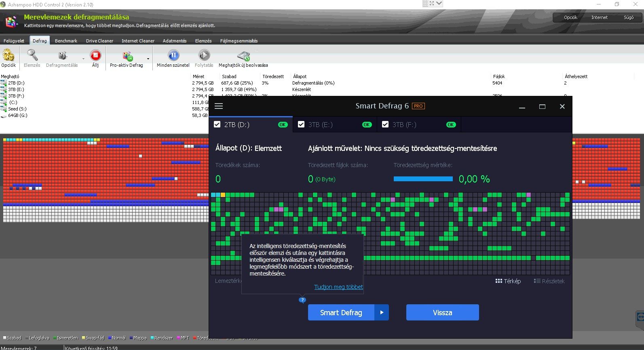The height and width of the screenshot is (350, 644).
Task: Uncheck the 2TB (D:) drive checkbox
Action: coord(217,124)
